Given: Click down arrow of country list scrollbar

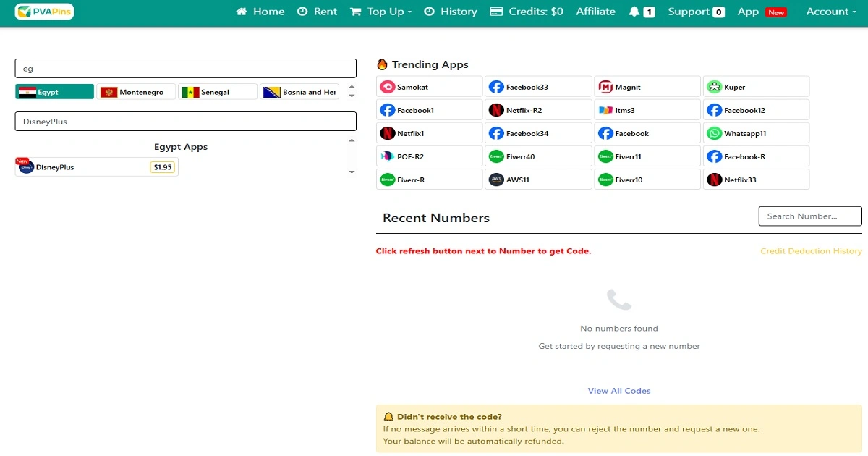Looking at the screenshot, I should (352, 96).
